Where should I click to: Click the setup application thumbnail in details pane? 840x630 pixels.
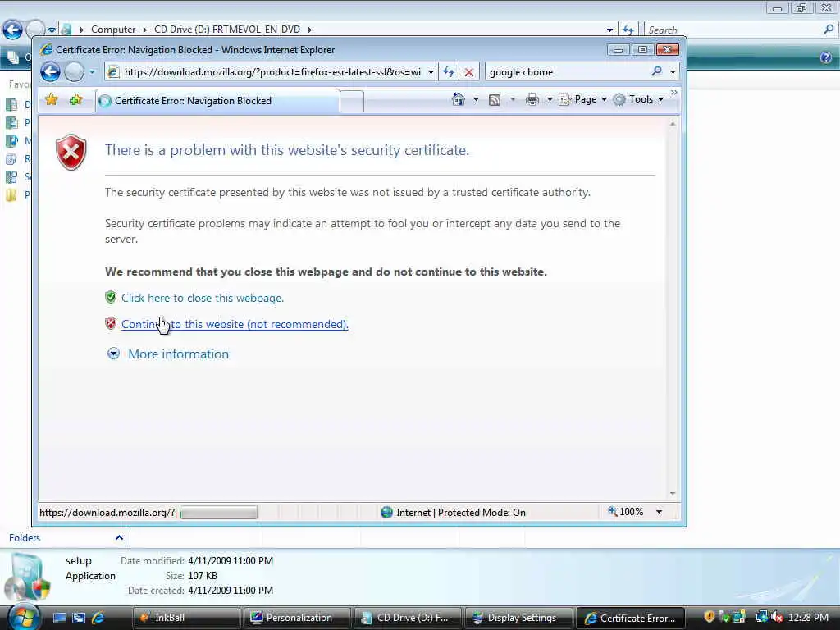[28, 577]
